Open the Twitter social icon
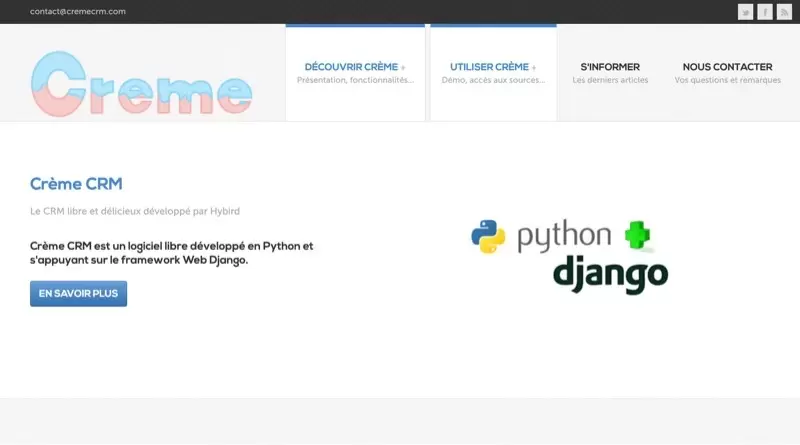Viewport: 800px width, 445px height. click(x=745, y=12)
